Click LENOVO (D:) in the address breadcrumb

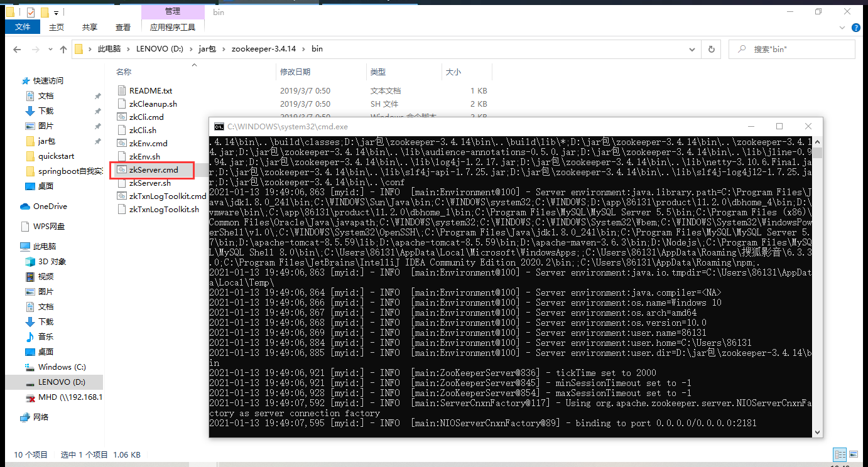click(x=160, y=49)
